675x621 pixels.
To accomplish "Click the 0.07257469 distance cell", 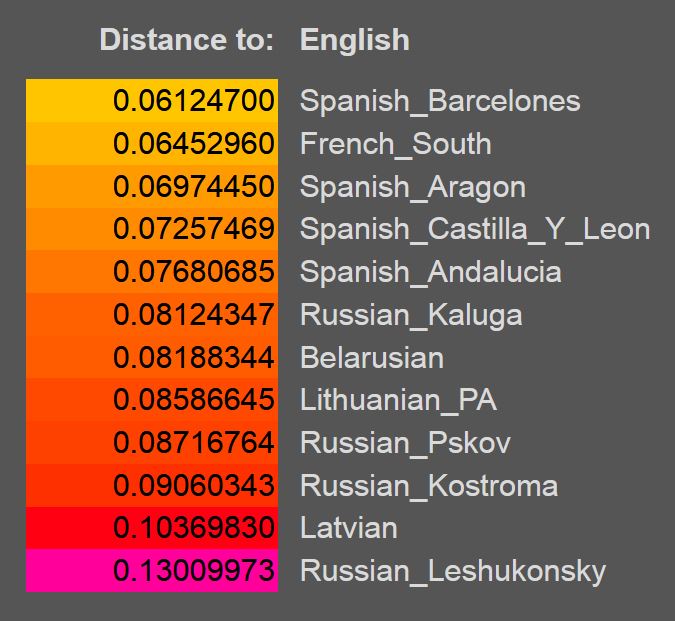I will coord(152,229).
